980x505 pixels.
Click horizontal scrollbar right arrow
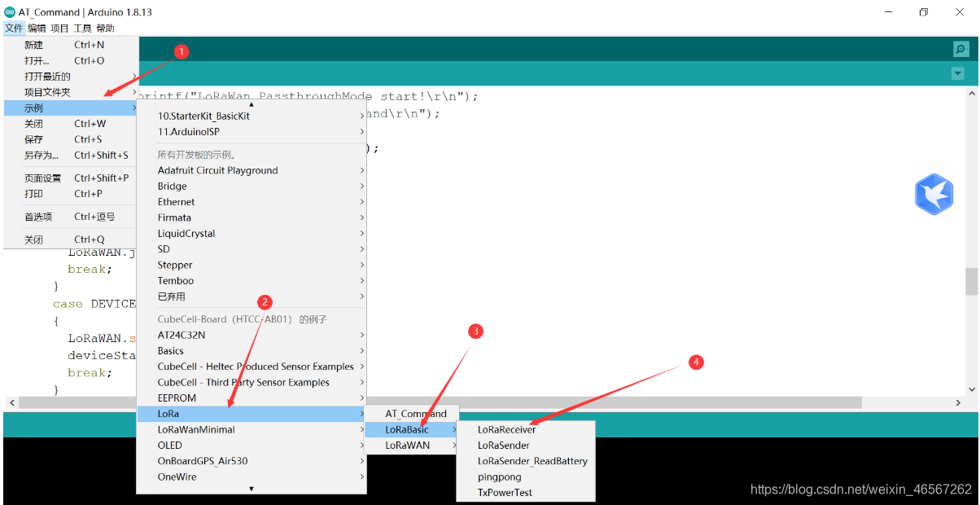958,403
